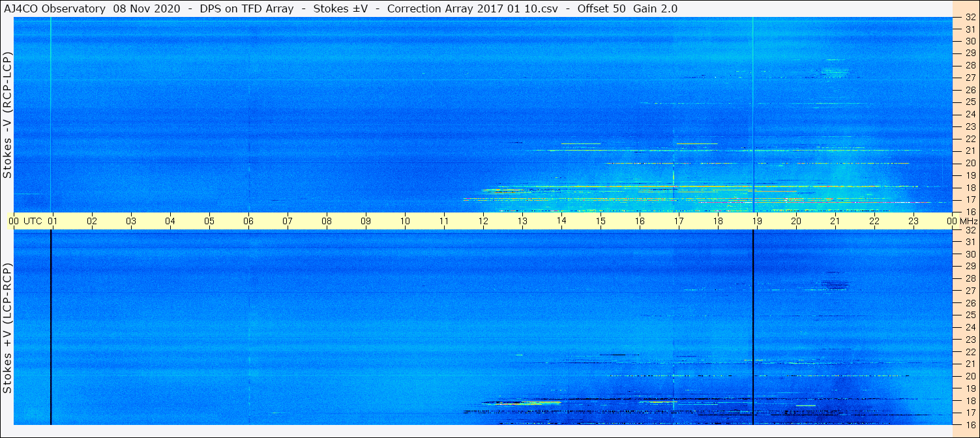
Task: Click the "Stokes +V (LCP-RCP)" axis label
Action: coord(7,329)
